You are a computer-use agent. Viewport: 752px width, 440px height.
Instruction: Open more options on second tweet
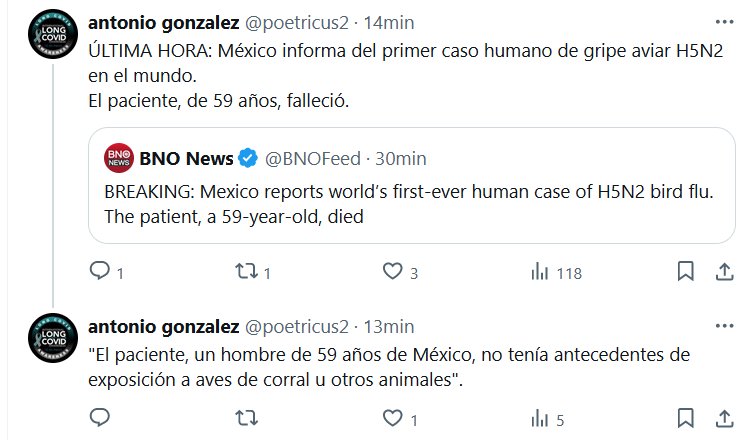coord(724,326)
